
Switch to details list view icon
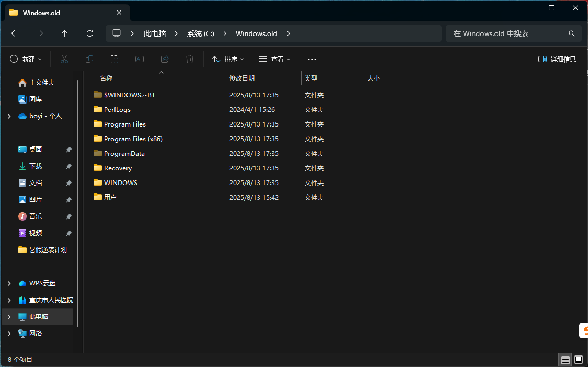pos(565,360)
